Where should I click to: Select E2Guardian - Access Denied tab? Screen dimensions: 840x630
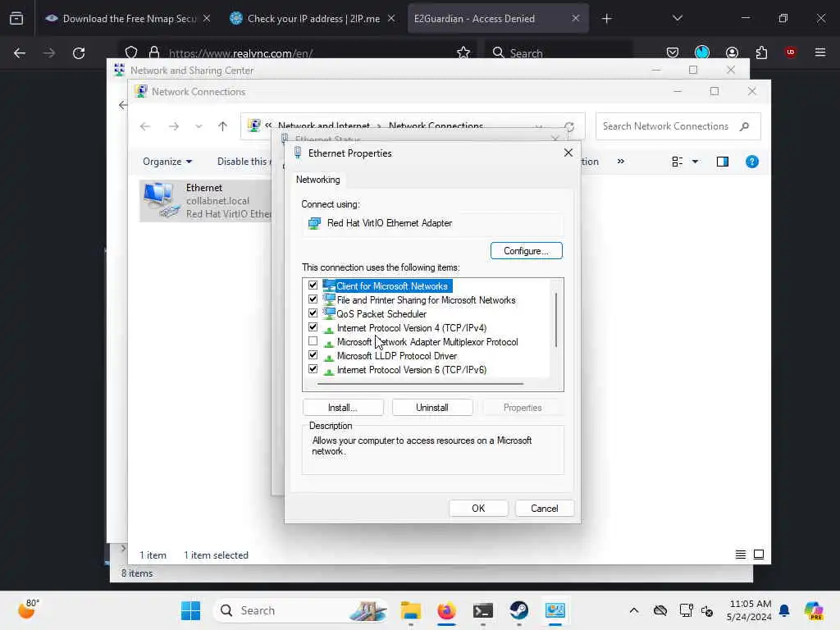point(498,18)
